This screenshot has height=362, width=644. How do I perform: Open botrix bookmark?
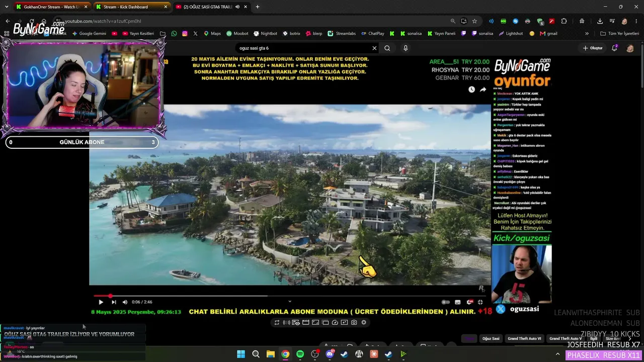[291, 34]
